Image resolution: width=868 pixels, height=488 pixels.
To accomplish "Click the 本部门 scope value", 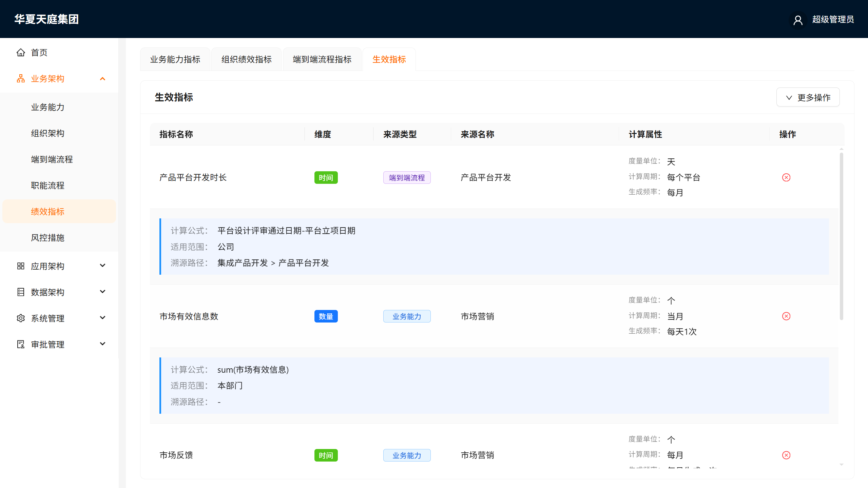I will (230, 386).
